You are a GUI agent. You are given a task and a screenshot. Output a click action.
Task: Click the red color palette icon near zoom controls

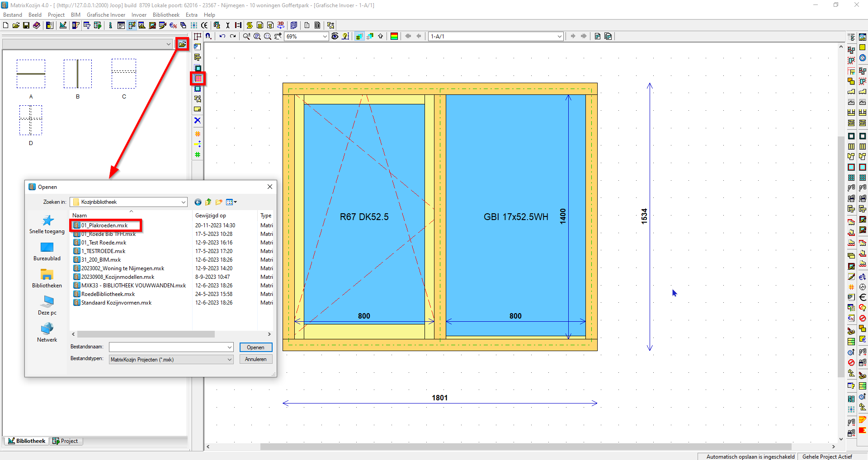coord(394,36)
